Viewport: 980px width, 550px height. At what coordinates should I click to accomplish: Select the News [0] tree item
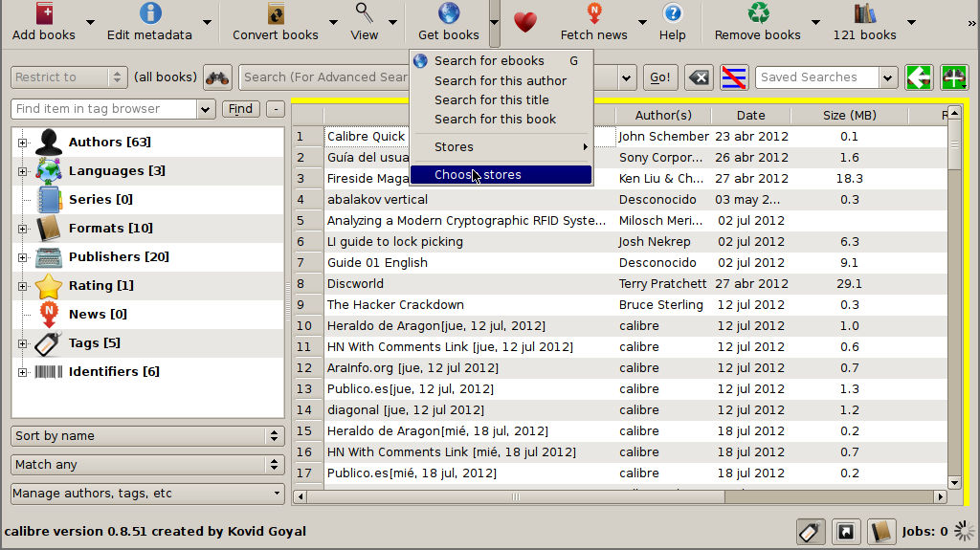pos(98,315)
